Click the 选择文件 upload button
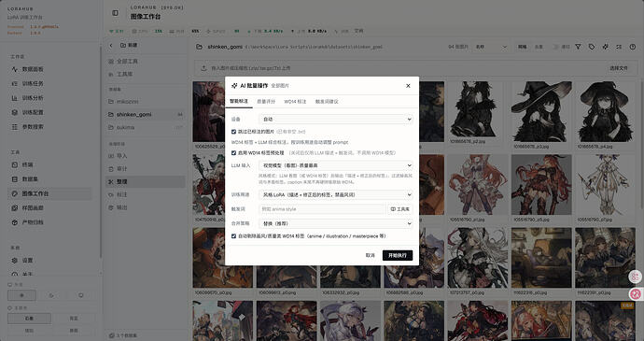The width and height of the screenshot is (644, 341). point(619,68)
